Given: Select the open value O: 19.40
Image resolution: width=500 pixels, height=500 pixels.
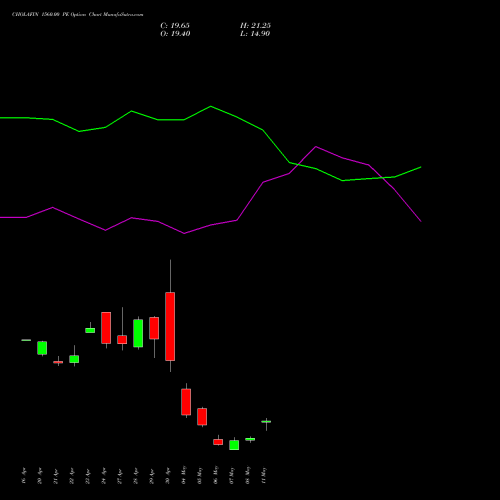Looking at the screenshot, I should click(x=175, y=34).
